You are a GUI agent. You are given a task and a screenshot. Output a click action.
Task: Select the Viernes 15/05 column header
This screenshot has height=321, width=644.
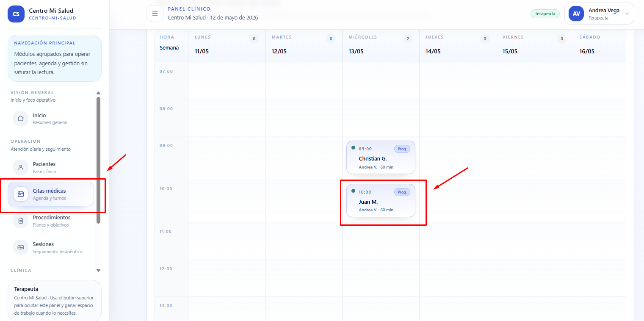click(534, 46)
